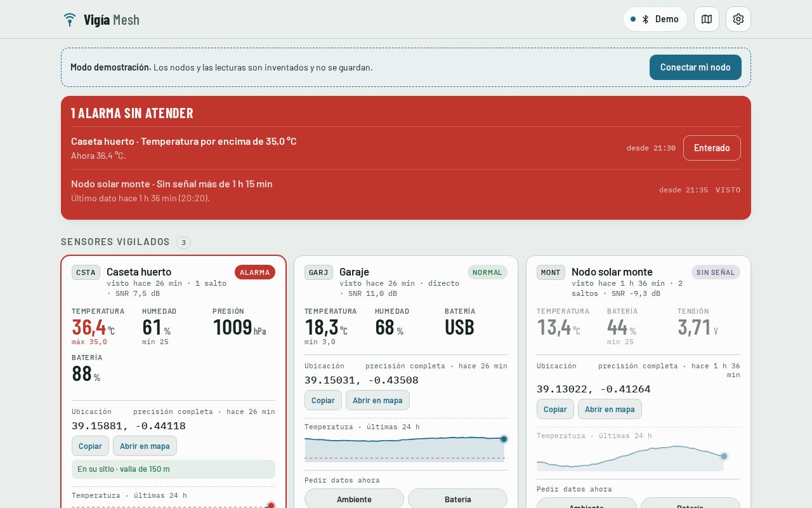Click the SIN SEÑAL status badge
This screenshot has width=812, height=508.
(716, 272)
